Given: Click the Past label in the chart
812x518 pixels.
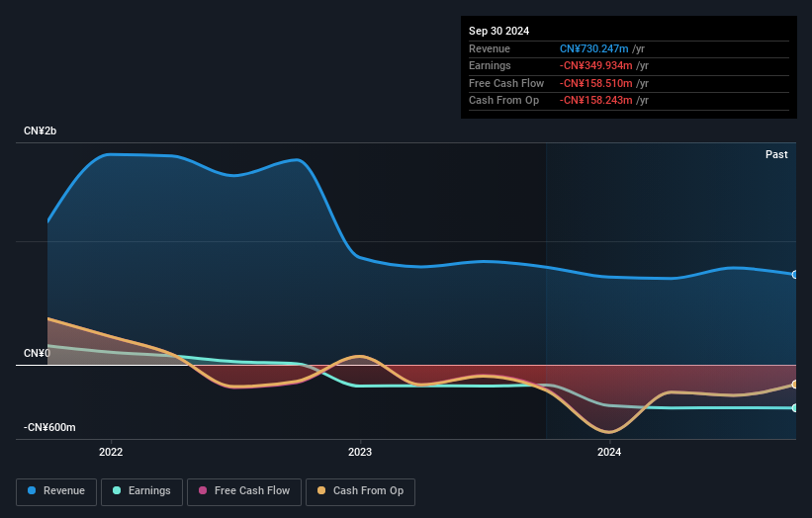Looking at the screenshot, I should coord(776,155).
